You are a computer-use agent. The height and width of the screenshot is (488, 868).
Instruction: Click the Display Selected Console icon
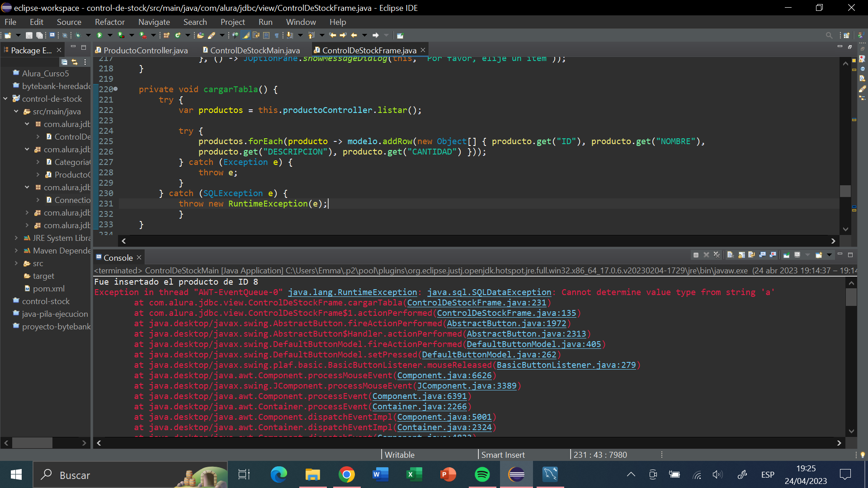[797, 255]
